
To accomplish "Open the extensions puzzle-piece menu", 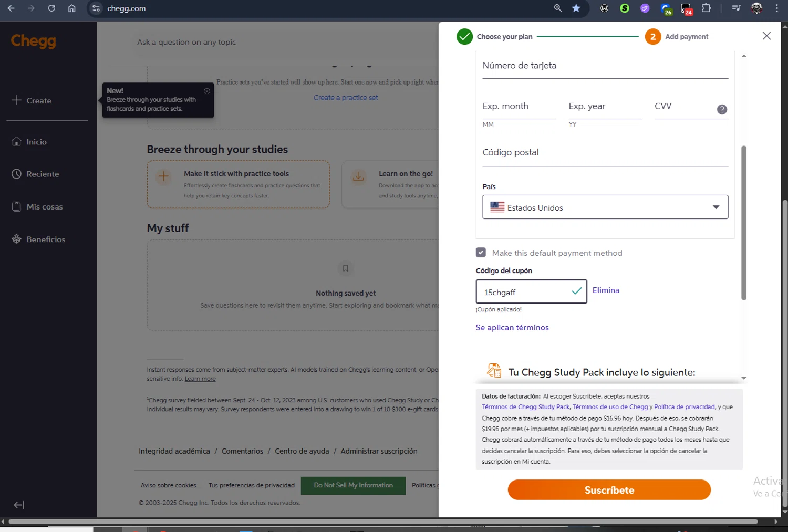I will tap(707, 8).
